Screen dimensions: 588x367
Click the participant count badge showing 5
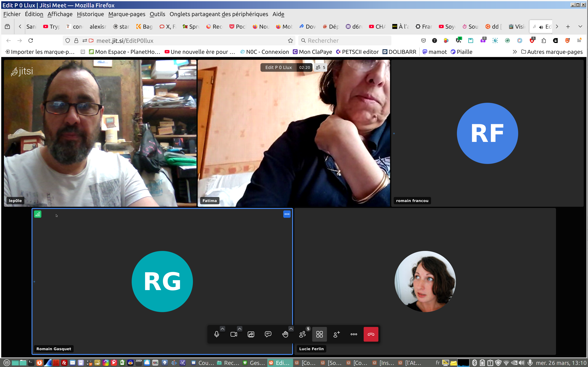point(320,67)
